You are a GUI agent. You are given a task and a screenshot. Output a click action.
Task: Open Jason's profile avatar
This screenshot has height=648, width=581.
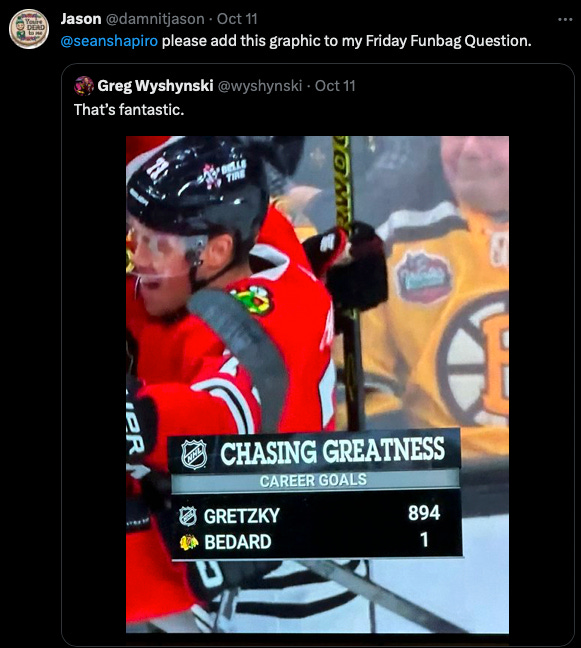[x=29, y=29]
